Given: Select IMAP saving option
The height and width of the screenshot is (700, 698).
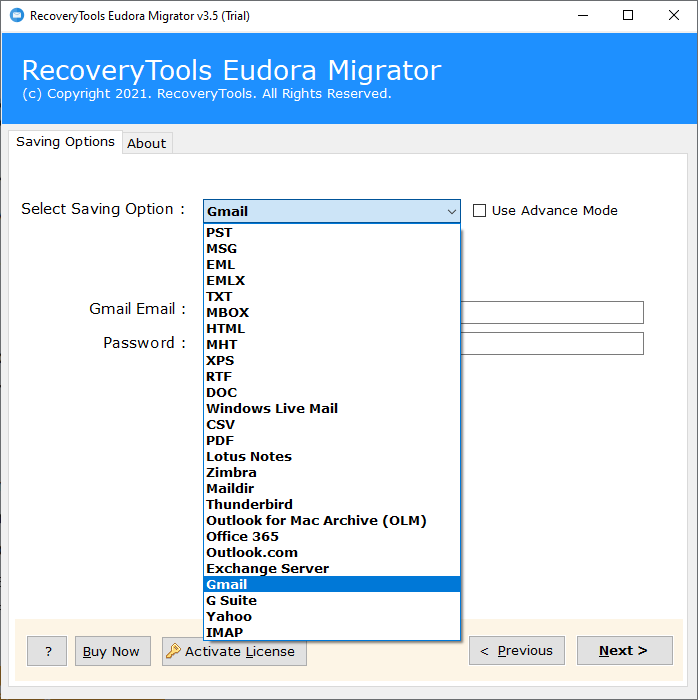Looking at the screenshot, I should (332, 633).
